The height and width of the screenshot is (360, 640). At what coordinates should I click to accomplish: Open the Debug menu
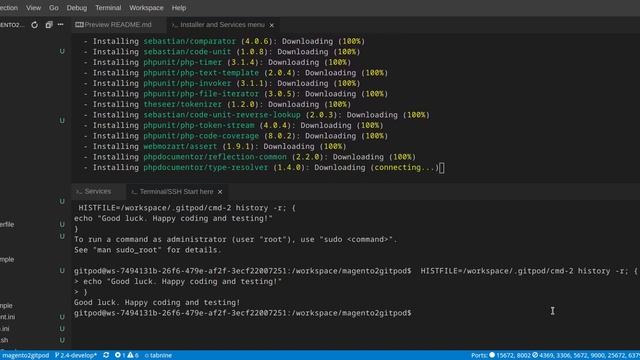[x=77, y=8]
